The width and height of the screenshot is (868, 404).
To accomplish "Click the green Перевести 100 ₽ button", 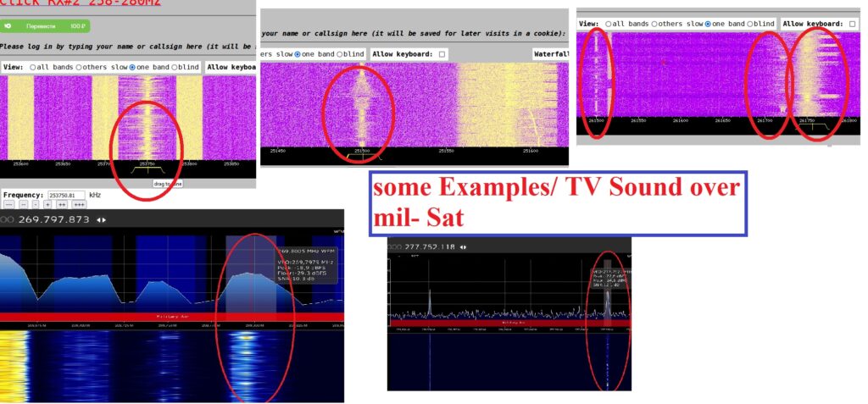I will 46,26.
